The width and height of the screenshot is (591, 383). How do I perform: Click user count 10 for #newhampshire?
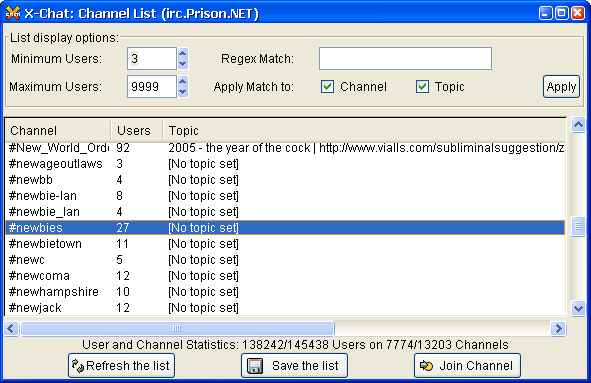[x=123, y=292]
